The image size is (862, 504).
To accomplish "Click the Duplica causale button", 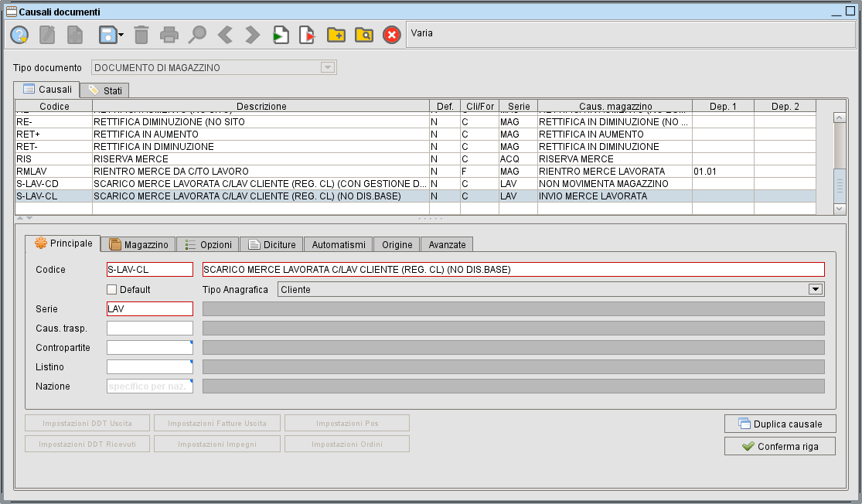I will [x=779, y=424].
